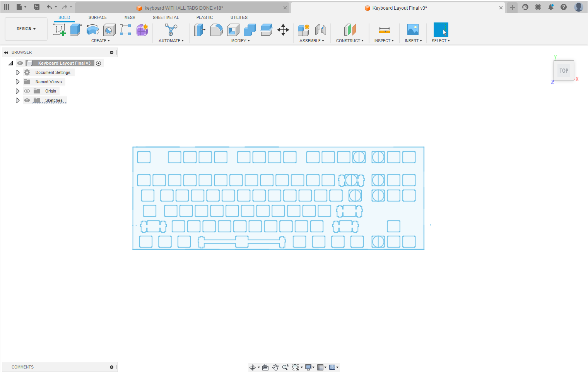Viewport: 588px width, 372px height.
Task: Open the INSPECT dropdown menu
Action: click(384, 41)
